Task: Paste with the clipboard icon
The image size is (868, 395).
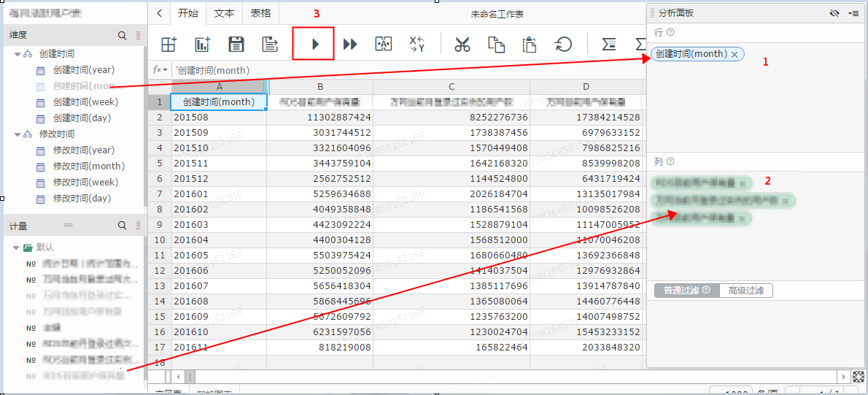Action: tap(530, 45)
